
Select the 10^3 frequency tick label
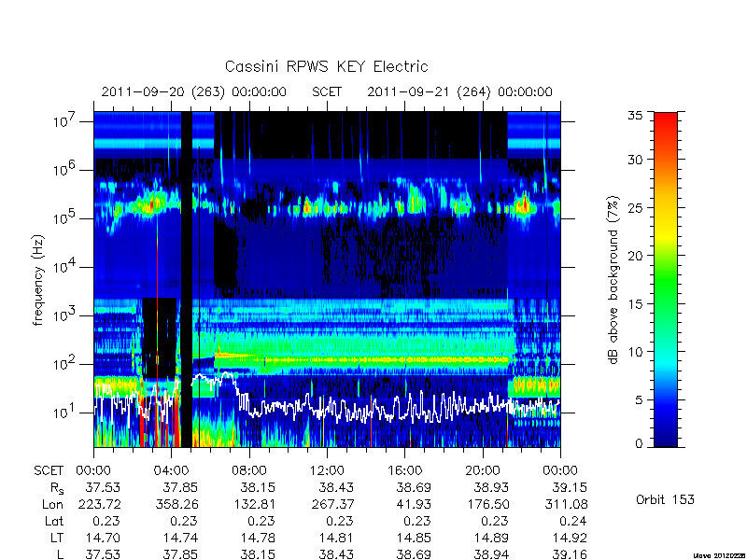pos(65,315)
